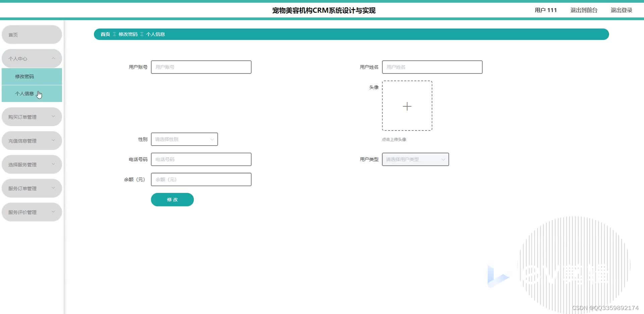Open the 用户类型 dropdown
The width and height of the screenshot is (644, 314).
point(416,159)
